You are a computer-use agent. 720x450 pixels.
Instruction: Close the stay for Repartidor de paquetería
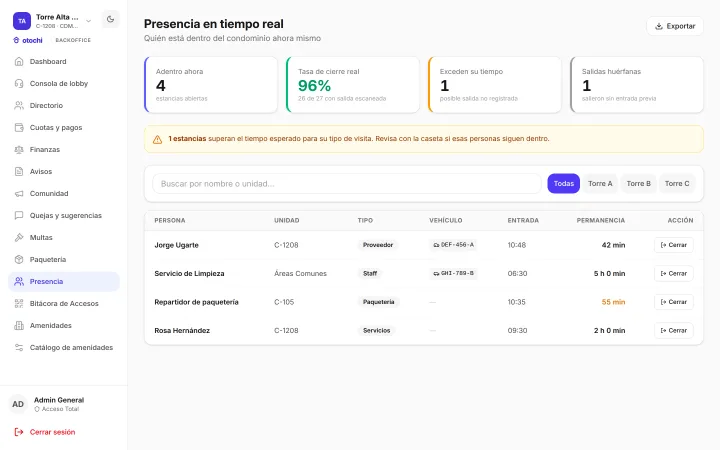(x=674, y=302)
